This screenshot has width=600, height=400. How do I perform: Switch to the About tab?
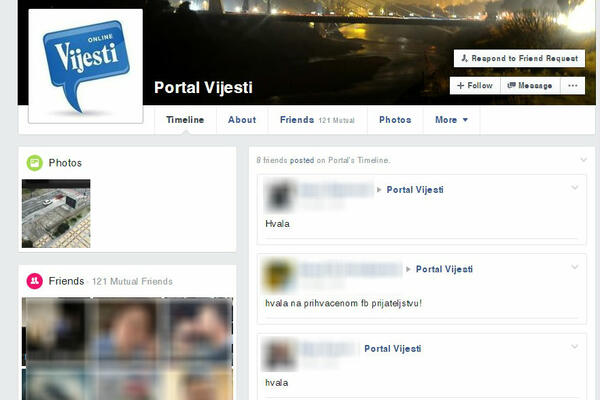point(242,120)
